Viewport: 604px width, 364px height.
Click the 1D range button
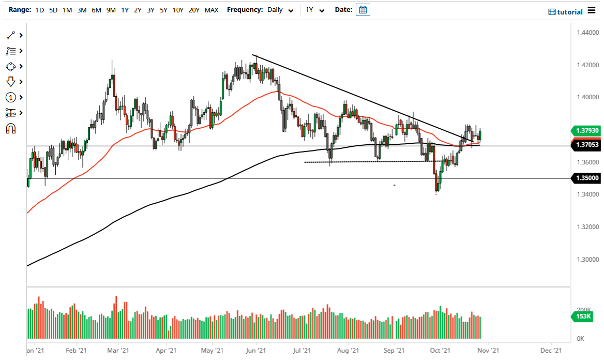coord(39,9)
